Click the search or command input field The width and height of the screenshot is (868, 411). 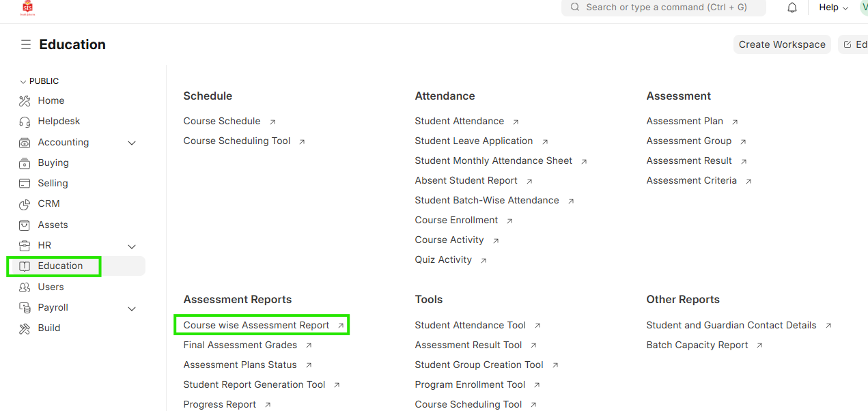tap(666, 8)
